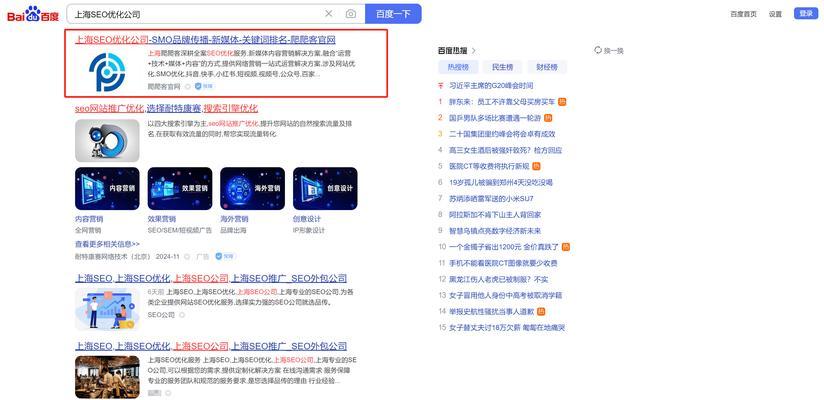This screenshot has width=824, height=400.
Task: Click 热 badge beside 举报史航 topic
Action: (541, 312)
